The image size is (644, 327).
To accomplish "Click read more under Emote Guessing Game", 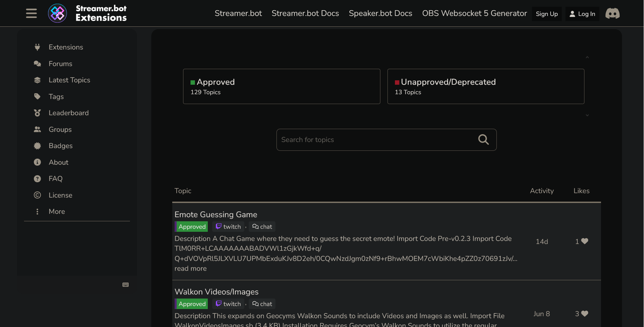I will [190, 268].
